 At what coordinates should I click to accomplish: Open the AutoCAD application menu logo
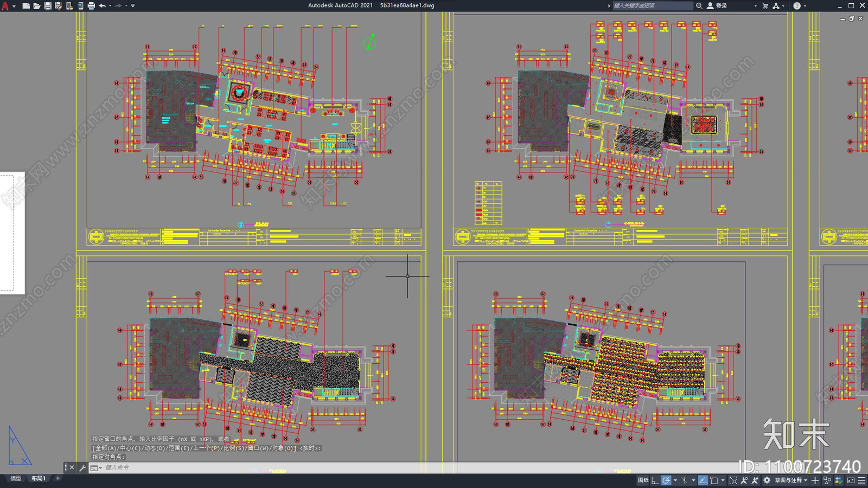5,6
